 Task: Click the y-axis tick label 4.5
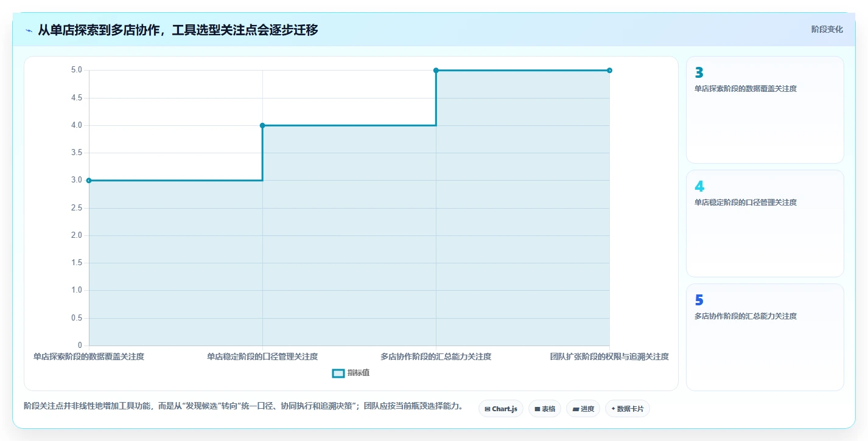pos(77,98)
